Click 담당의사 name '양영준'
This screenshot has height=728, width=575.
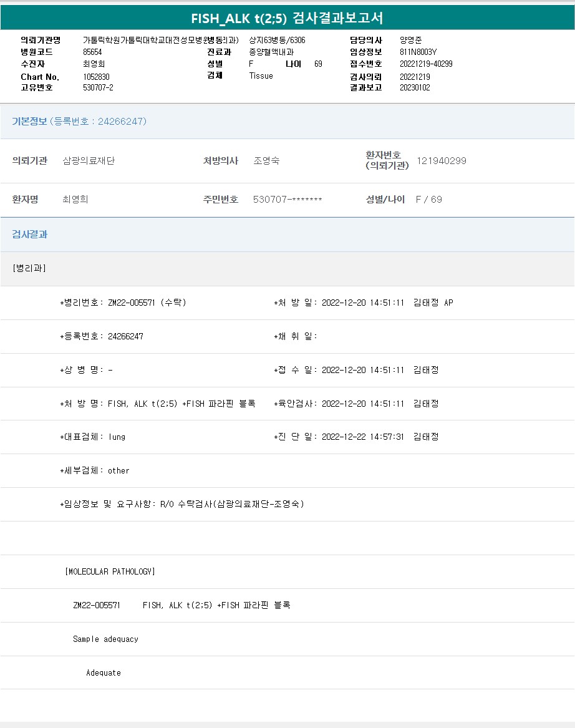411,41
